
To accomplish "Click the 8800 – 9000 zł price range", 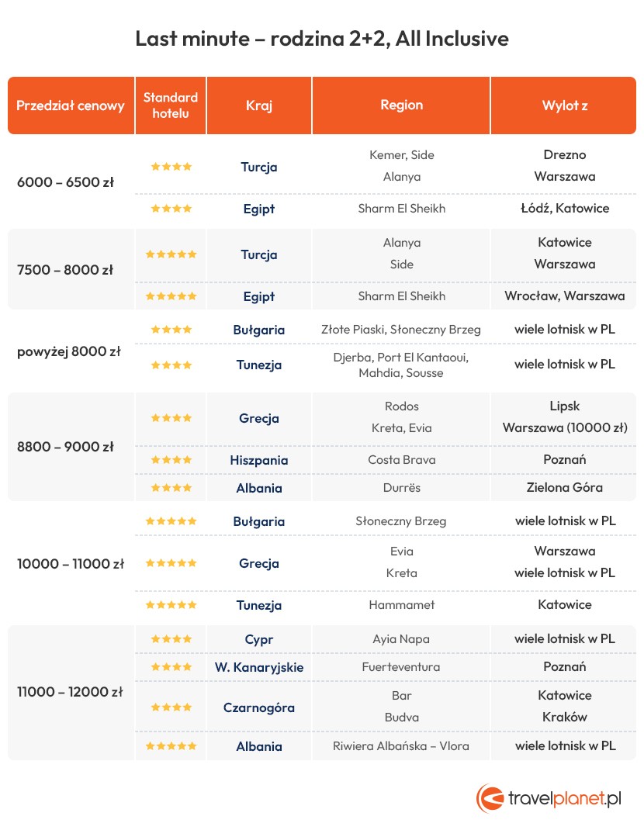I will tap(66, 447).
